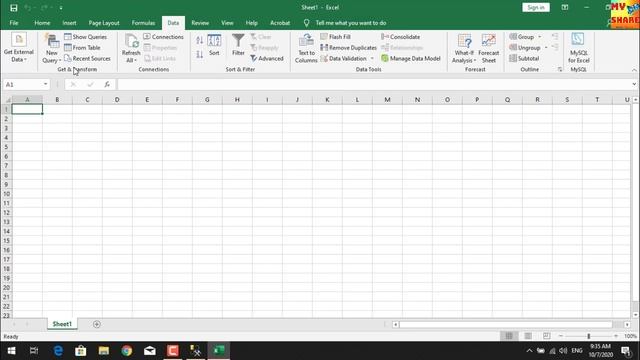Switch to the Review tab

point(200,23)
